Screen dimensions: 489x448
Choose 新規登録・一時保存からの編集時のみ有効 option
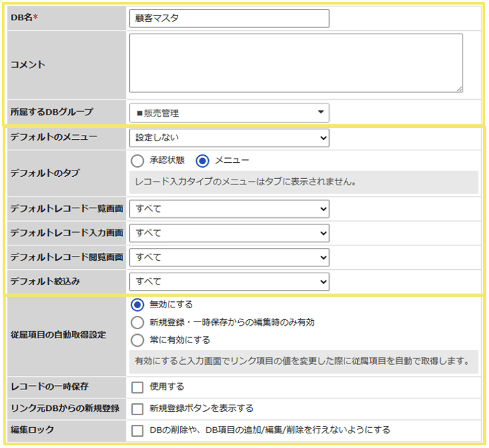[x=137, y=323]
